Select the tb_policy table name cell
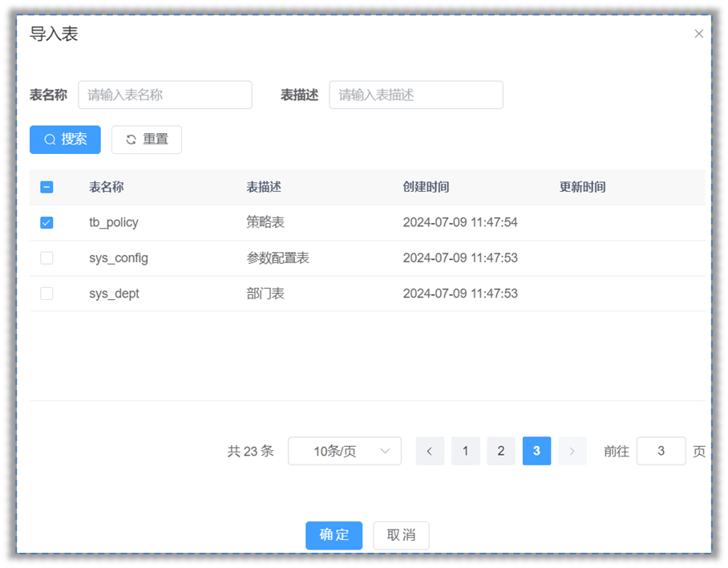The image size is (728, 568). tap(114, 222)
